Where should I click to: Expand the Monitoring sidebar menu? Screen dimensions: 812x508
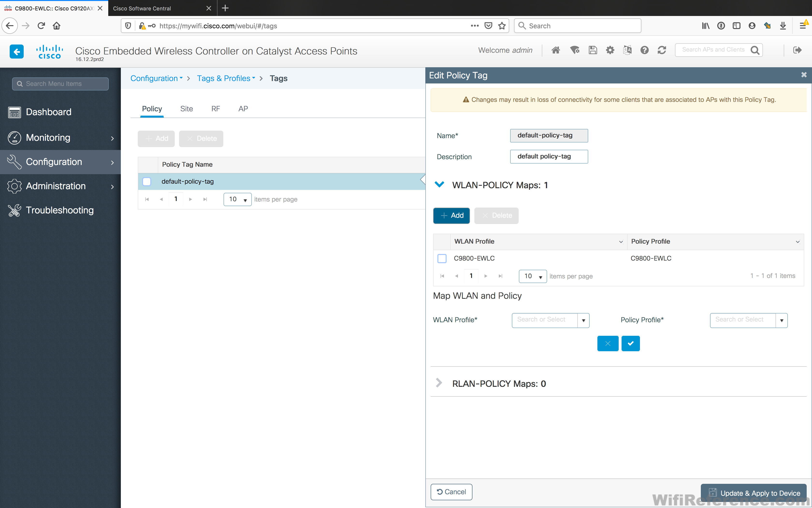(60, 138)
